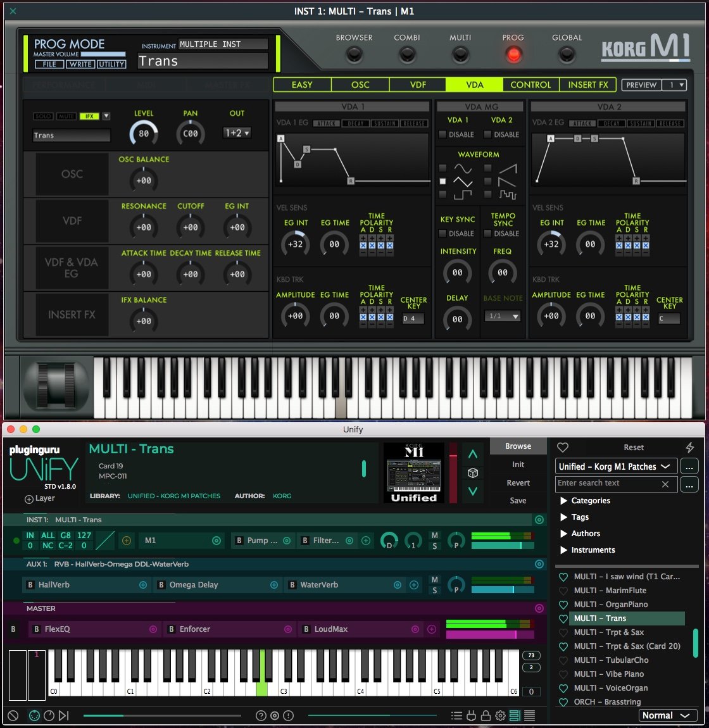Image resolution: width=709 pixels, height=728 pixels.
Task: Switch to the VDF tab
Action: (418, 85)
